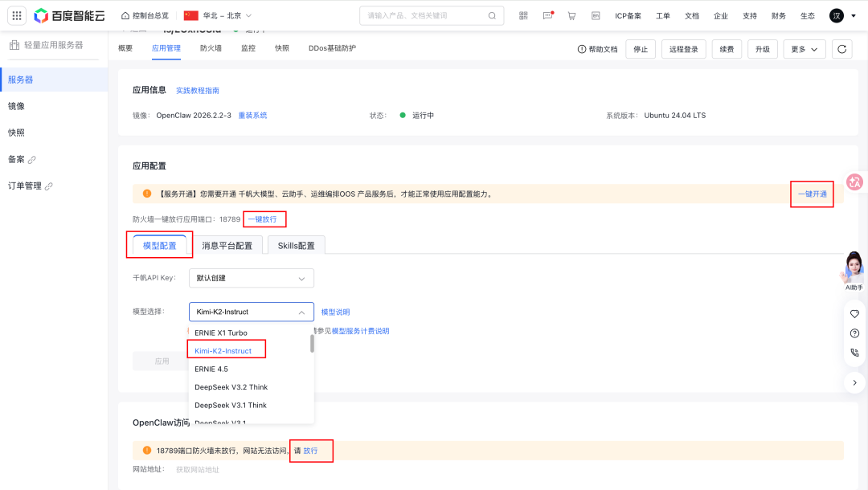The image size is (868, 490).
Task: Expand the right side panel chevron
Action: point(854,382)
